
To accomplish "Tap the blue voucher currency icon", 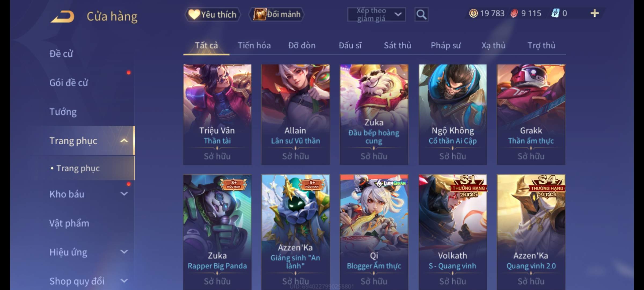I will pos(555,13).
